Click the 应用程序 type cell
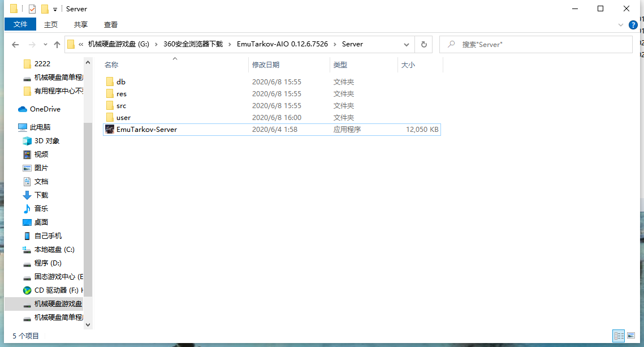This screenshot has width=644, height=347. click(347, 130)
